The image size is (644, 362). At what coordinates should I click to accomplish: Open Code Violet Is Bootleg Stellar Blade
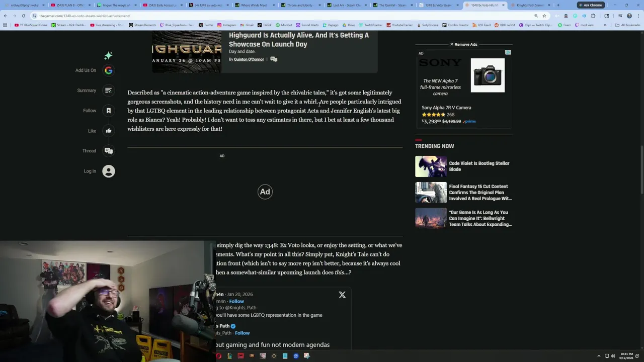479,166
